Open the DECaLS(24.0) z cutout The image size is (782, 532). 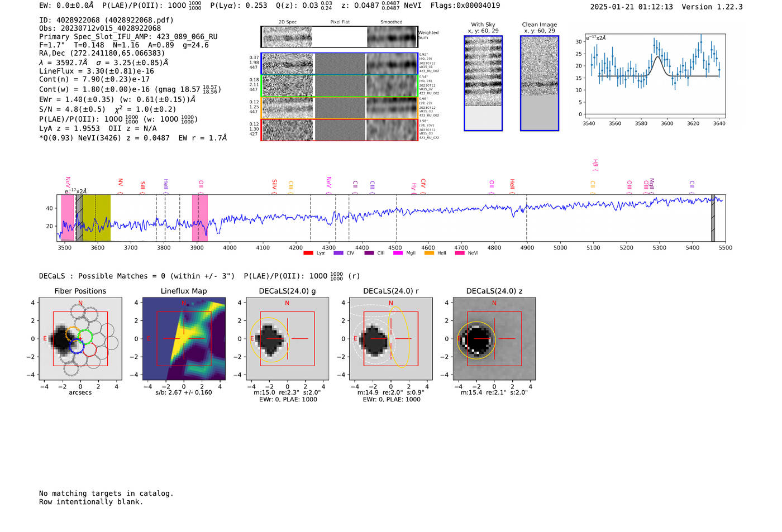click(x=494, y=339)
